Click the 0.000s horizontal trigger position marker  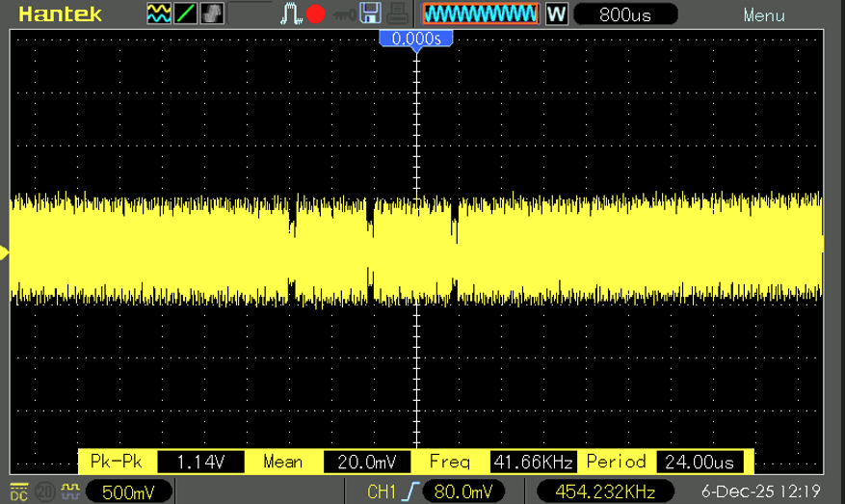(415, 39)
